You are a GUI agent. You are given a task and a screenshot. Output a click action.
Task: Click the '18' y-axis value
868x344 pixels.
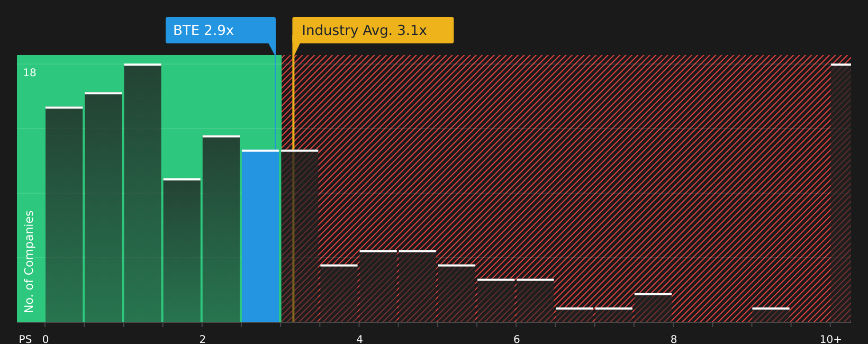tap(30, 73)
